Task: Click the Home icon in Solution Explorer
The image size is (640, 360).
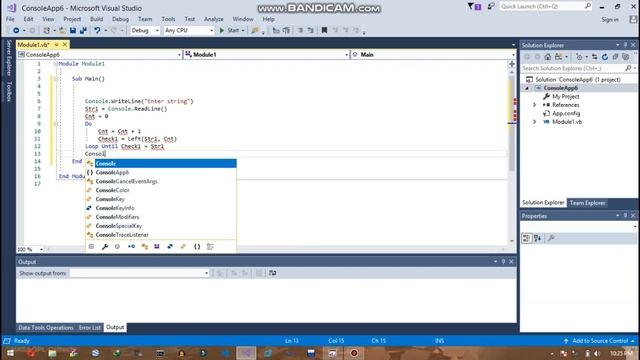Action: point(548,57)
